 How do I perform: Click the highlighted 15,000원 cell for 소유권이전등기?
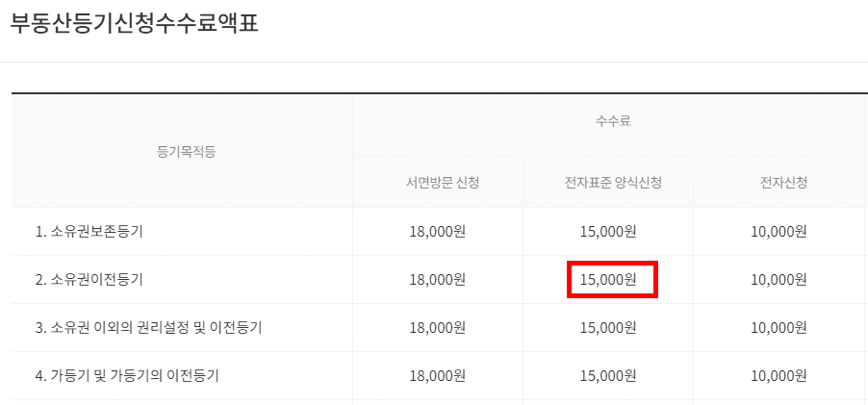[x=611, y=280]
